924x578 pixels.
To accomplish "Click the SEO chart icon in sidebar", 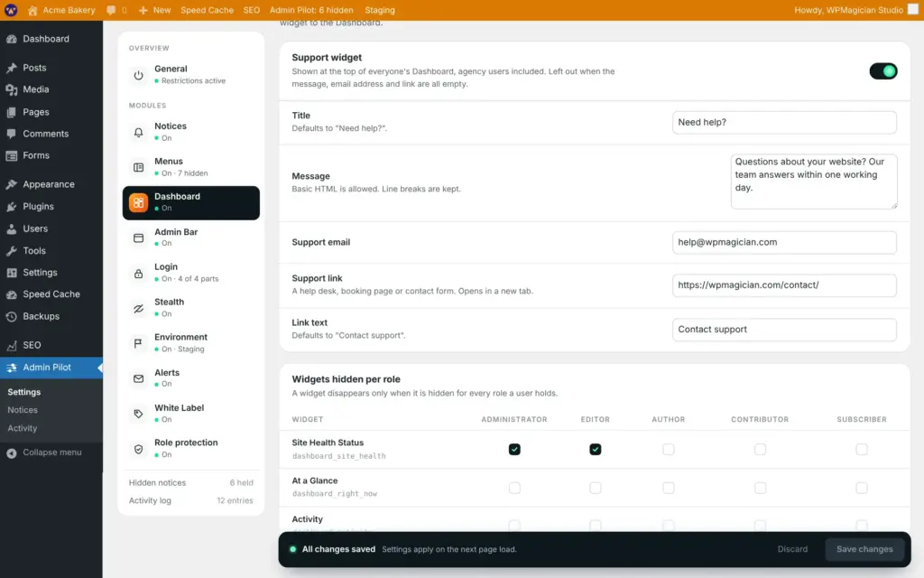I will [x=11, y=346].
